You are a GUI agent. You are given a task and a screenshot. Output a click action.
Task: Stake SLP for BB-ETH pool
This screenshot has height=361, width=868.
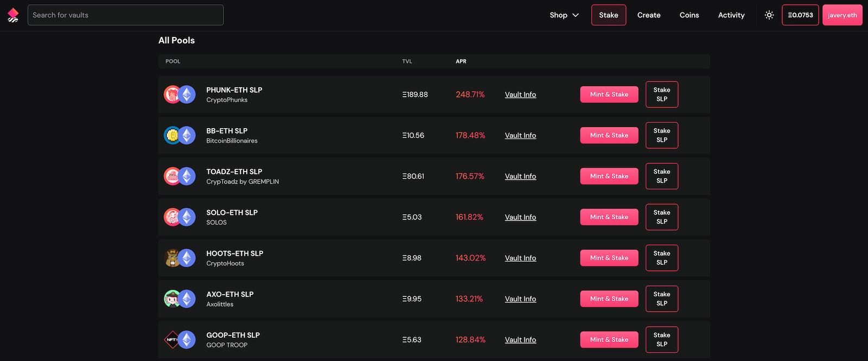click(x=662, y=135)
